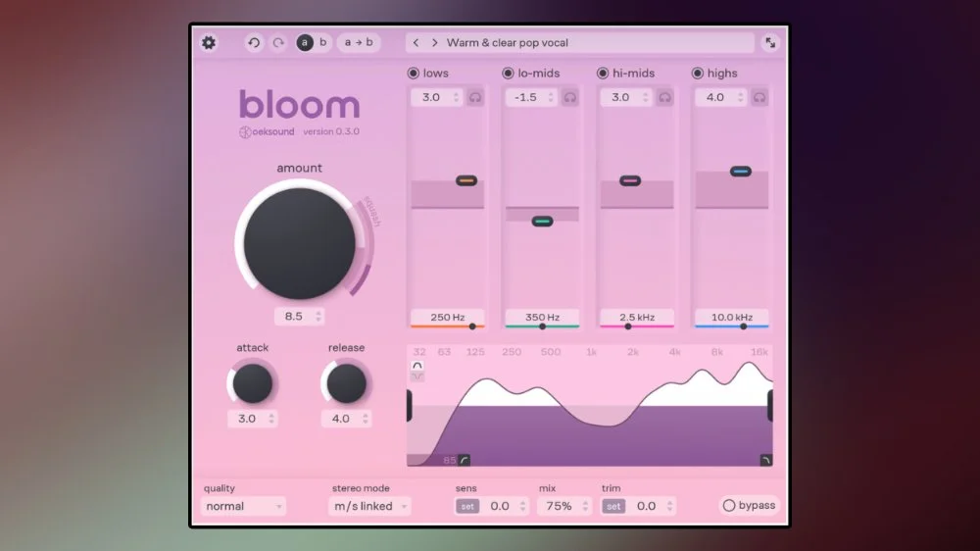980x551 pixels.
Task: Toggle the lows band on/off
Action: pos(414,74)
